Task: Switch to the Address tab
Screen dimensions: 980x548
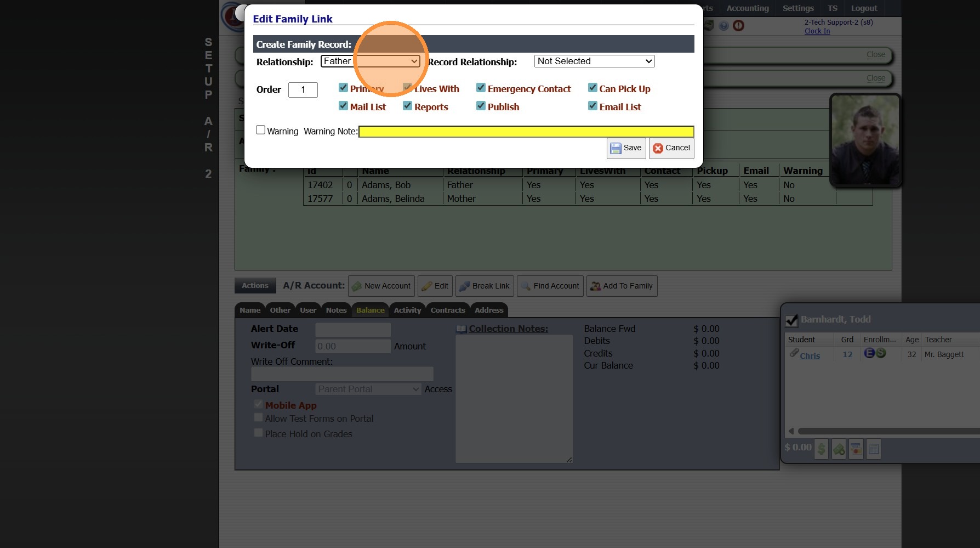Action: click(489, 310)
